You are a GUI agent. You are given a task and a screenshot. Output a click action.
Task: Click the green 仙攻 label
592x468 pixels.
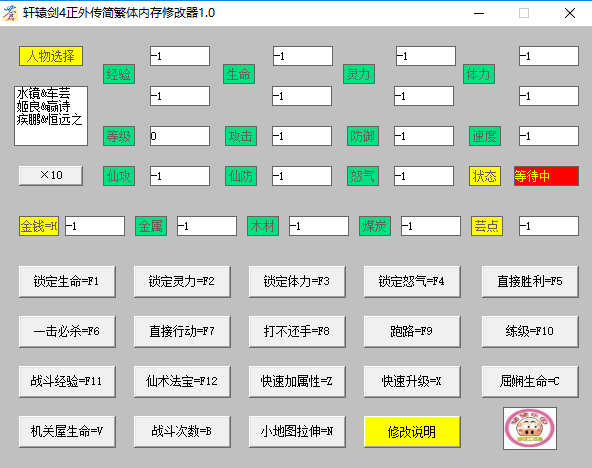pyautogui.click(x=119, y=176)
